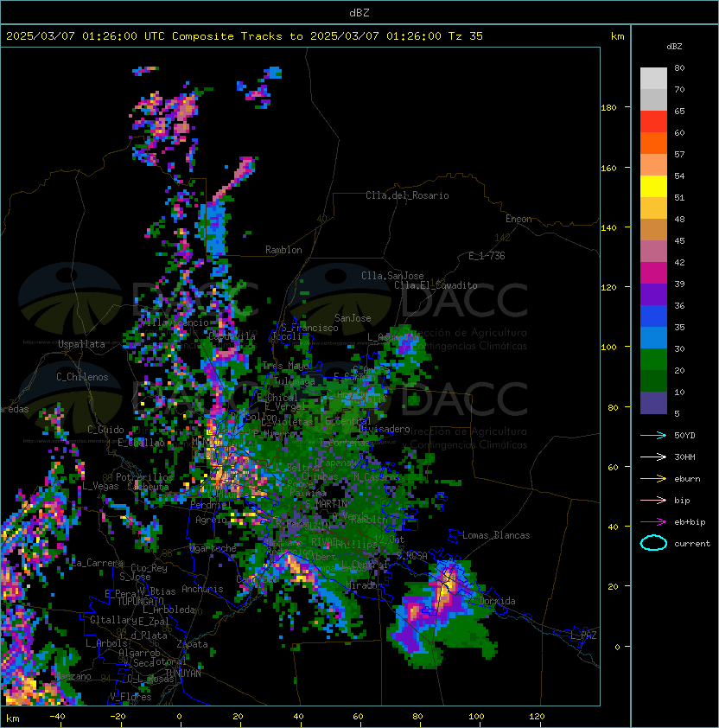Viewport: 719px width, 728px height.
Task: Pick the purple 36–39 dBZ swatch
Action: point(653,294)
